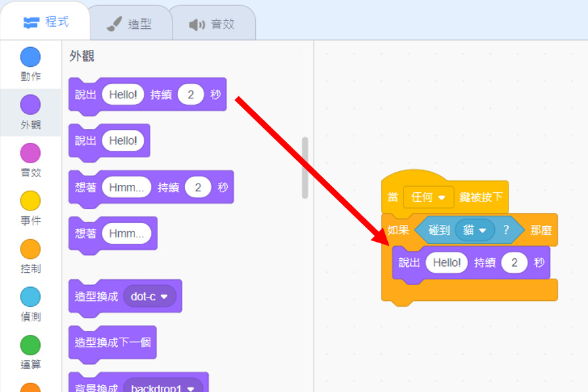This screenshot has width=588, height=392.
Task: Click the 外觀 palette heading text
Action: (82, 56)
